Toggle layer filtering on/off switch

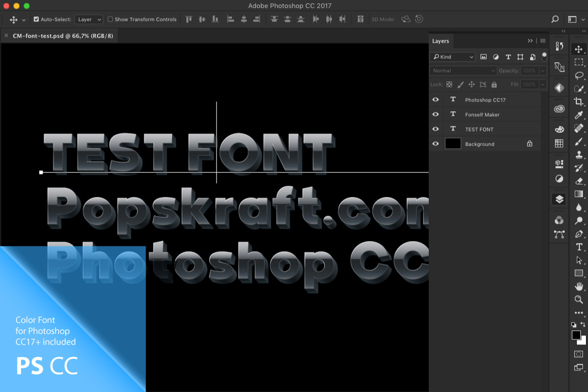click(544, 56)
